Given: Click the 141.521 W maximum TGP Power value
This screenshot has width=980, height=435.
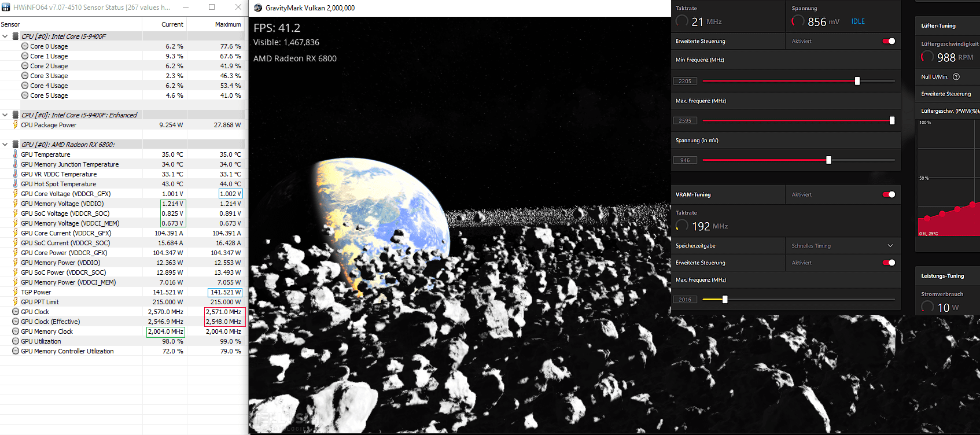Looking at the screenshot, I should 225,292.
